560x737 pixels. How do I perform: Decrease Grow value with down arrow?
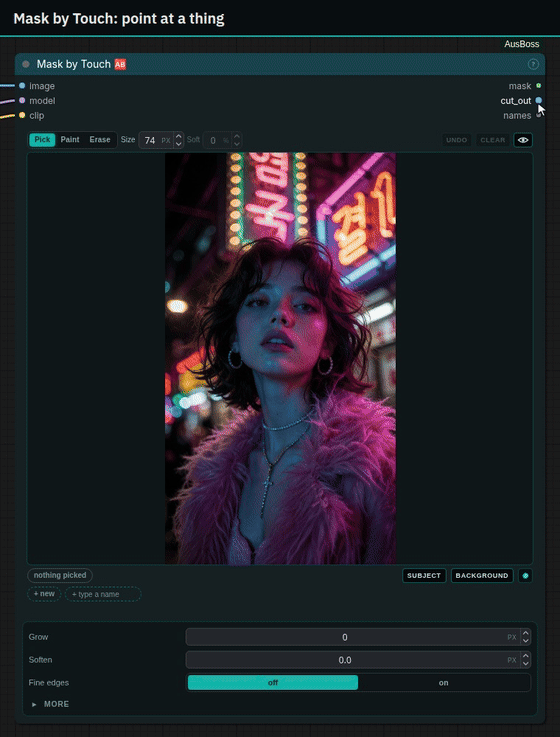tap(526, 641)
